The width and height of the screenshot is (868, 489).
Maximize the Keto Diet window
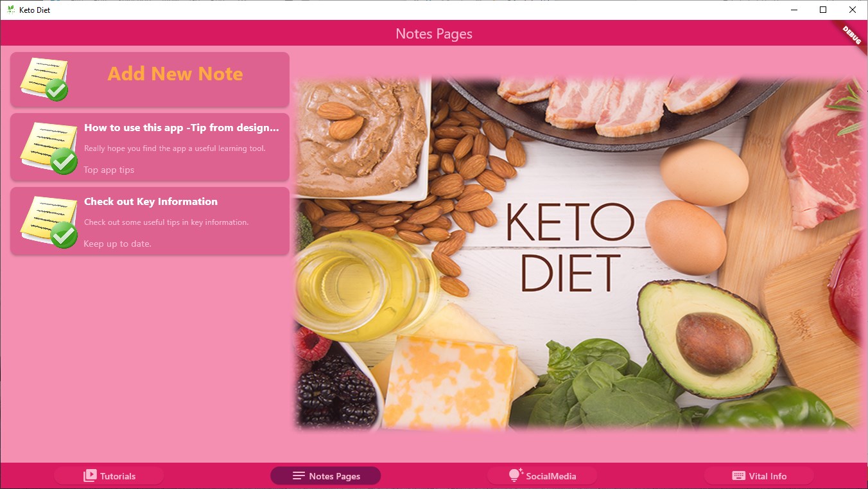[823, 10]
